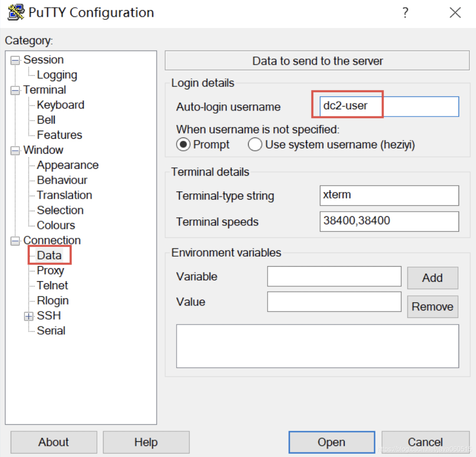The width and height of the screenshot is (476, 457).
Task: Open the Rlogin settings panel
Action: 53,300
